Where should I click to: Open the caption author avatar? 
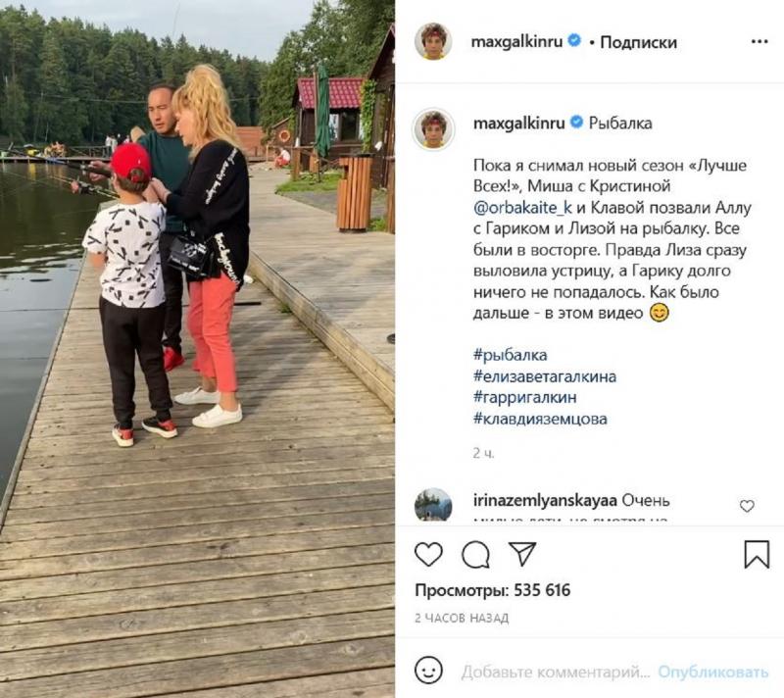point(433,128)
